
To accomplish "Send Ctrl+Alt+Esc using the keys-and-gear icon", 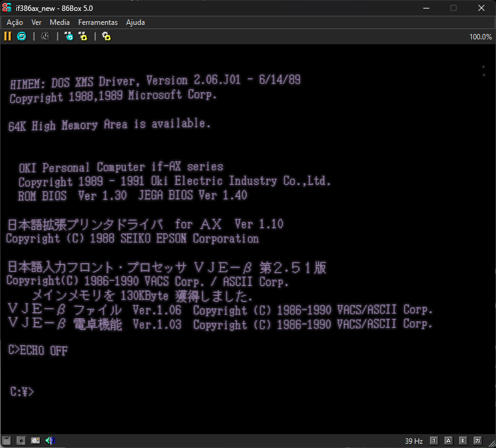I will click(83, 36).
